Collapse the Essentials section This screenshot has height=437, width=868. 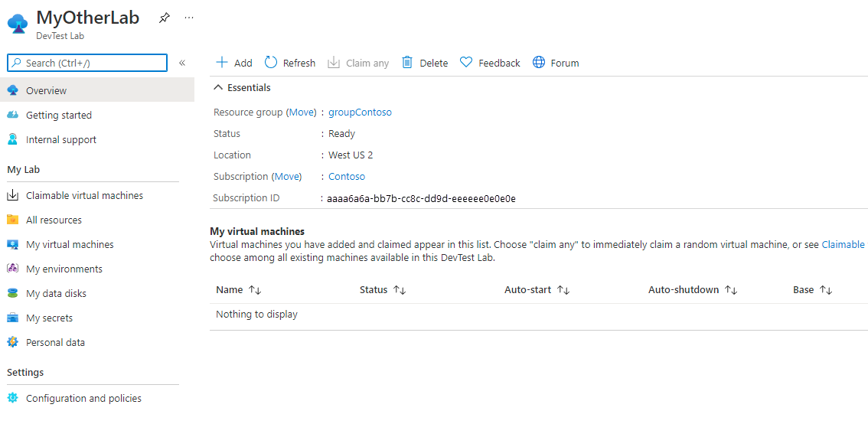pos(218,88)
